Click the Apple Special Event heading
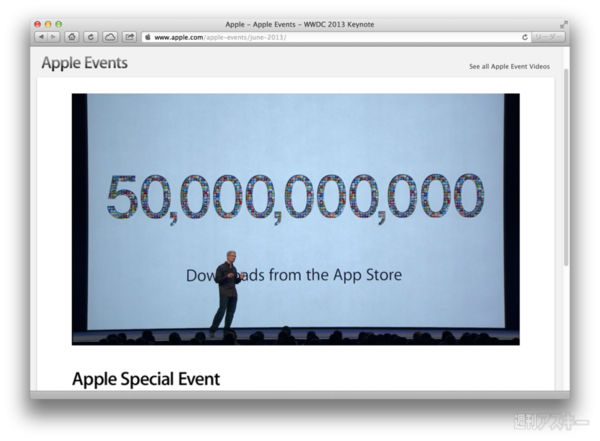 [x=146, y=379]
